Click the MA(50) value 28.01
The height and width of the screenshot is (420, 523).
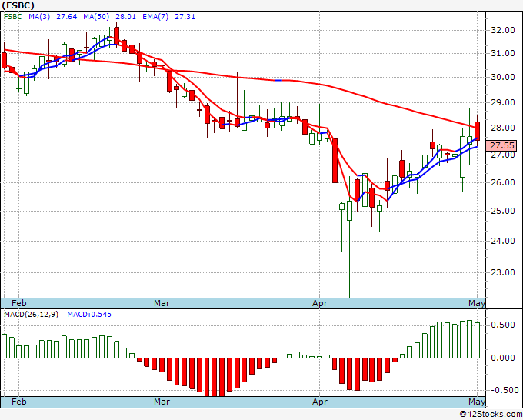[125, 17]
